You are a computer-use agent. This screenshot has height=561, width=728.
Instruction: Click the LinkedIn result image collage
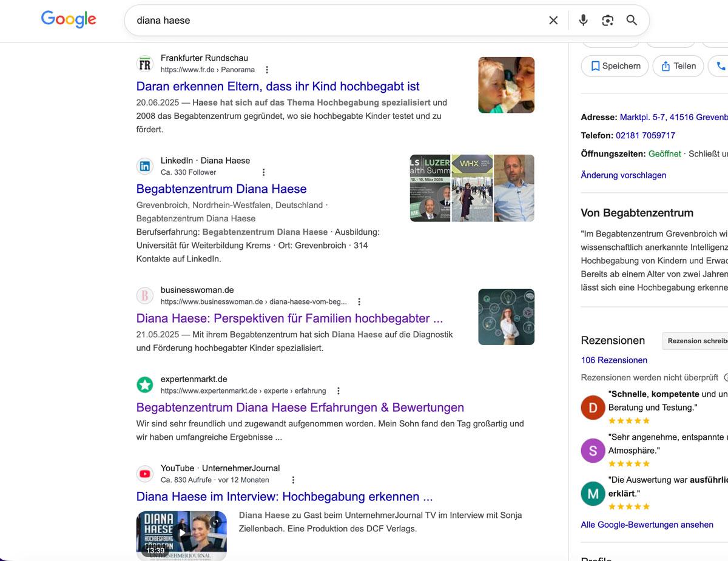coord(472,188)
